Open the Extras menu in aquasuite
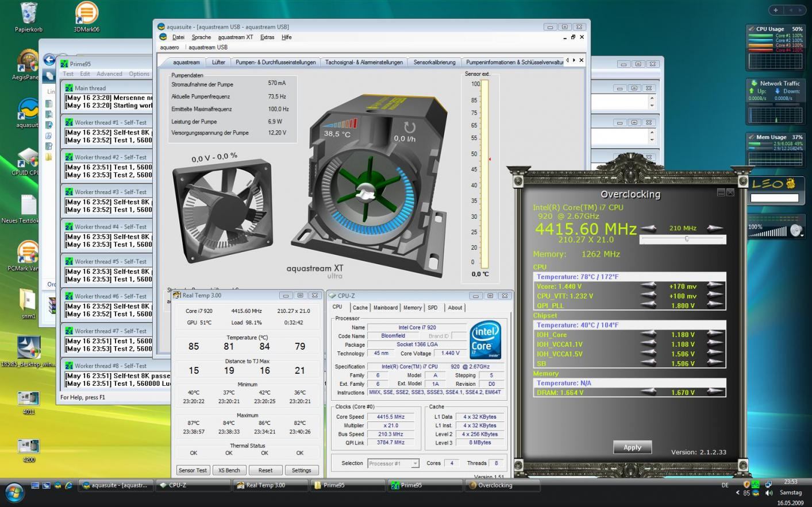This screenshot has height=507, width=812. [267, 37]
